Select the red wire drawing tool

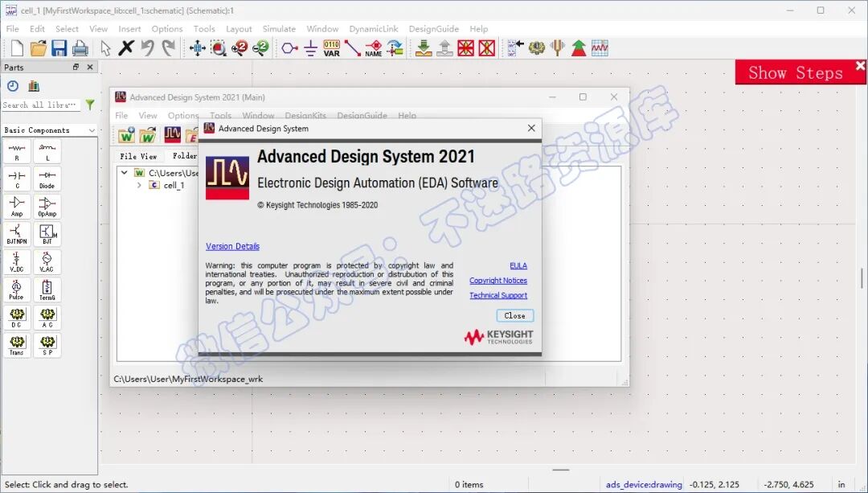(353, 48)
